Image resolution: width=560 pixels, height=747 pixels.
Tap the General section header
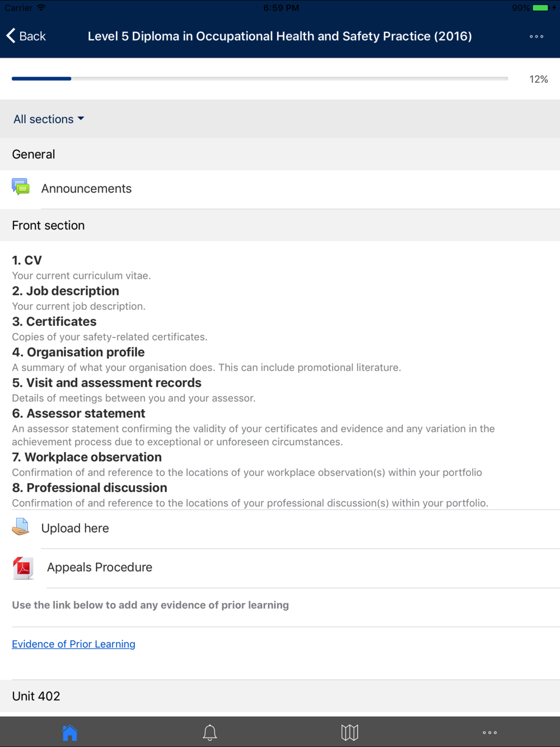pyautogui.click(x=280, y=154)
